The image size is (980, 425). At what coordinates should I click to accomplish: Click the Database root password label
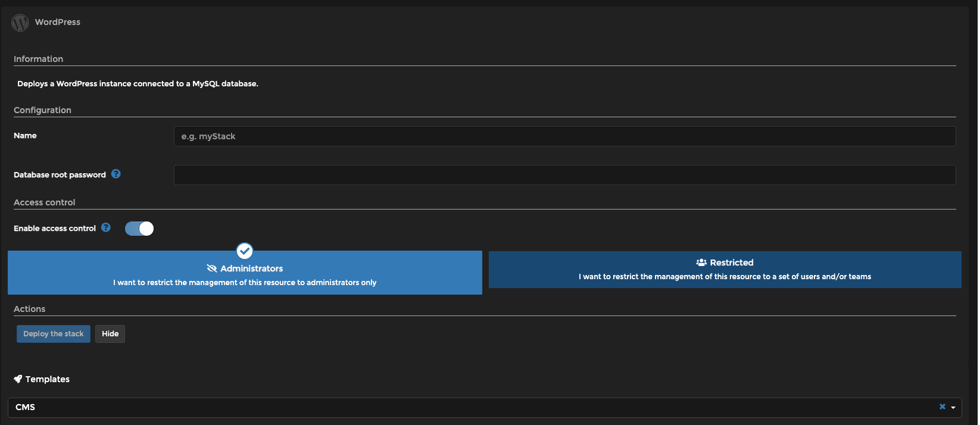[x=60, y=175]
